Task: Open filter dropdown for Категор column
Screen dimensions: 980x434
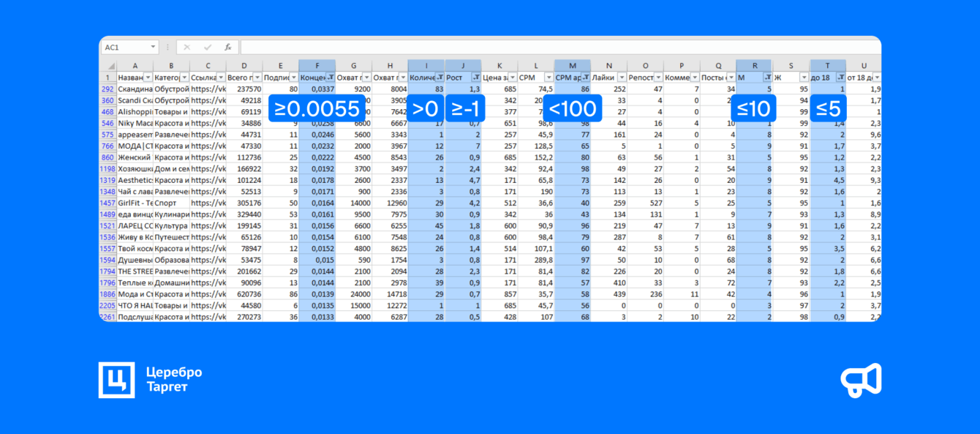Action: click(184, 77)
